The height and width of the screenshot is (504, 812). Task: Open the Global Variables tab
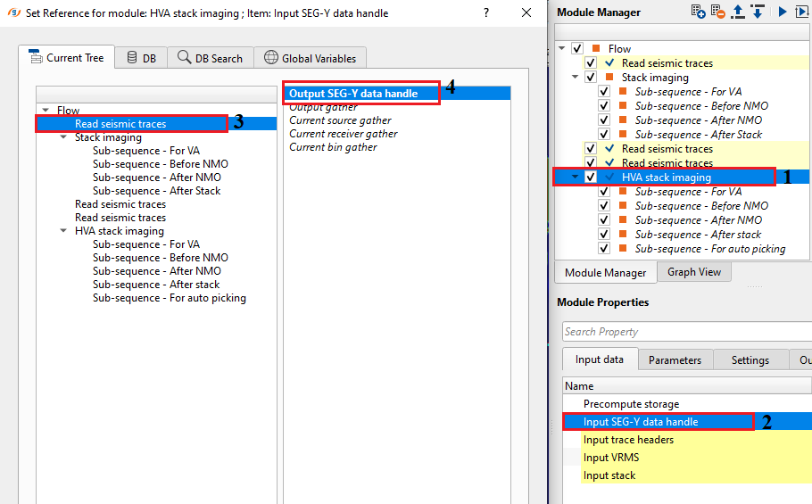310,58
